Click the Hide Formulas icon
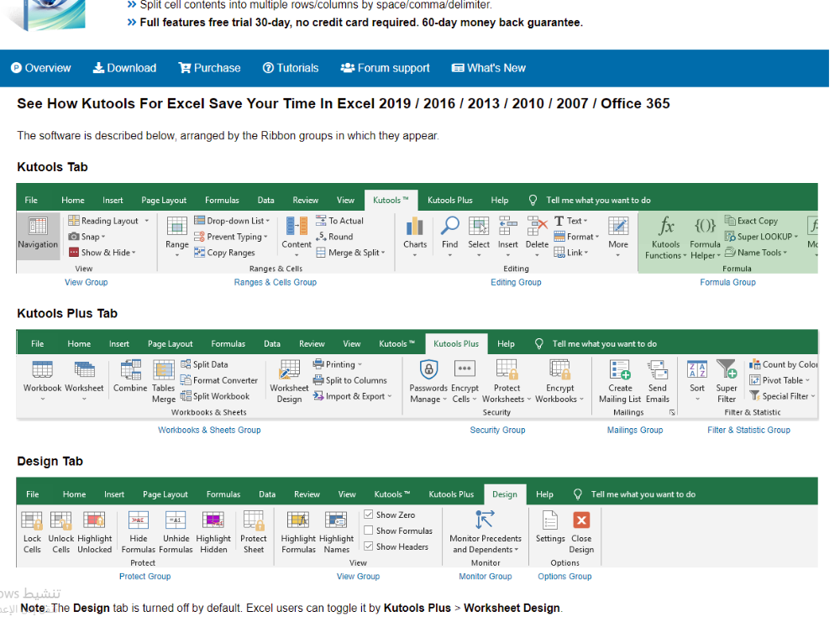 tap(139, 520)
